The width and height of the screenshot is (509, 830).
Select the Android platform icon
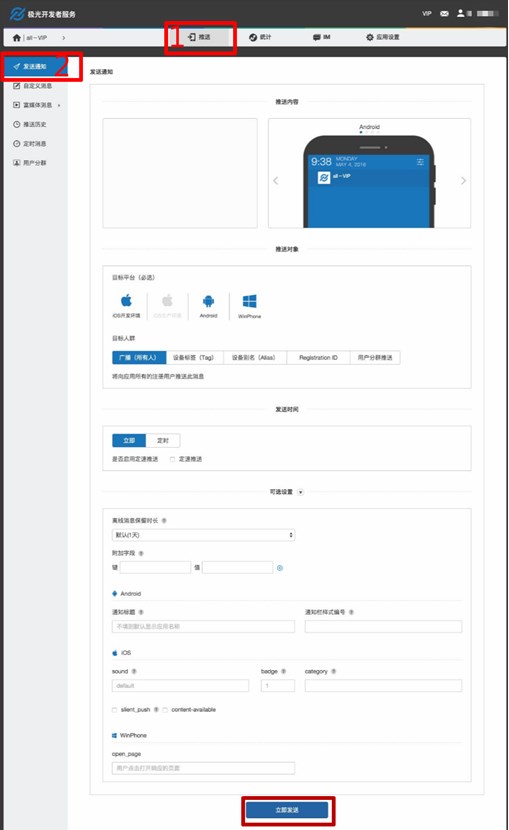click(x=208, y=301)
